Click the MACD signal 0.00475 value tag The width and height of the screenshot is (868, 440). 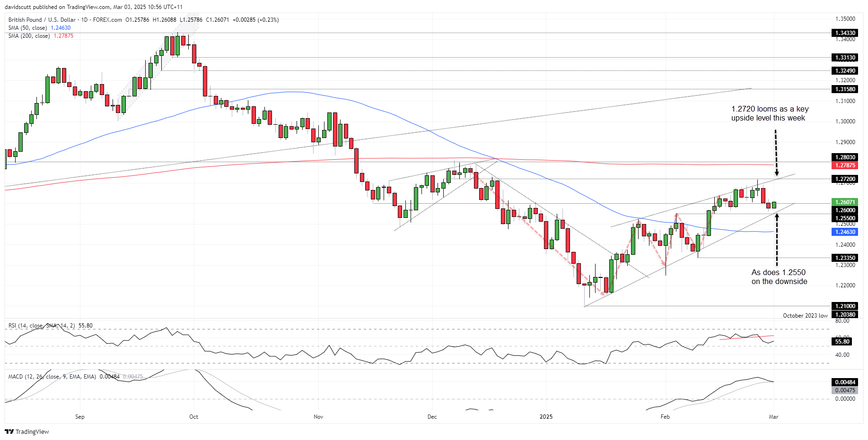click(x=845, y=390)
